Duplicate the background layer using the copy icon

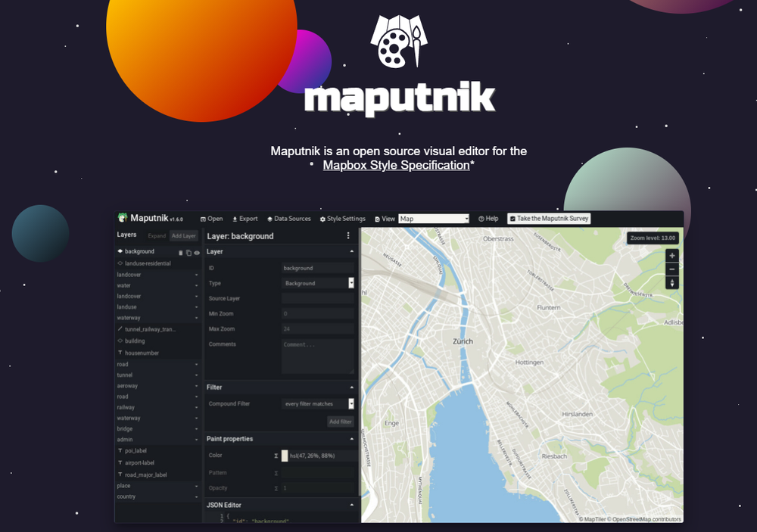(188, 253)
